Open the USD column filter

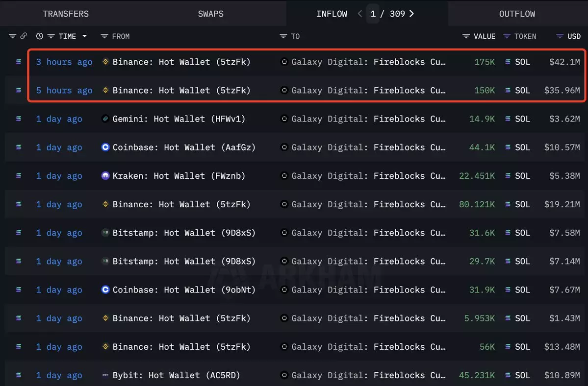tap(560, 36)
